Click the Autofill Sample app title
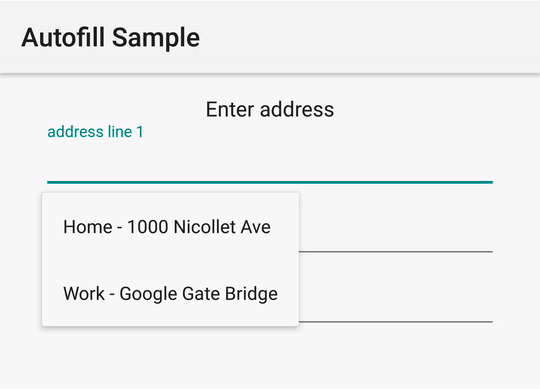This screenshot has height=389, width=540. pos(111,38)
